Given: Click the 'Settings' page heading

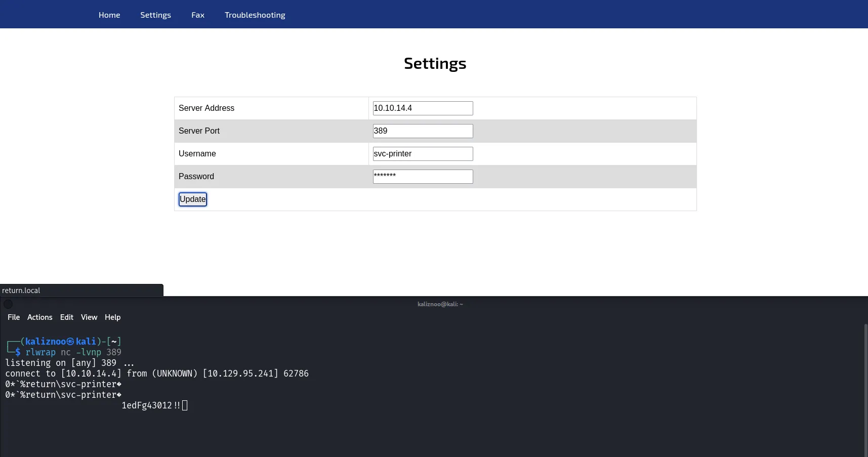Looking at the screenshot, I should coord(435,63).
